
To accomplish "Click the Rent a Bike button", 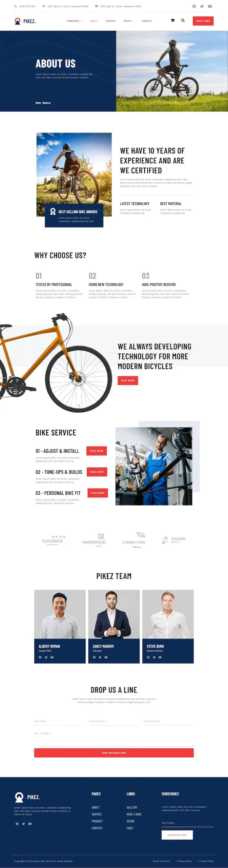I will click(203, 21).
